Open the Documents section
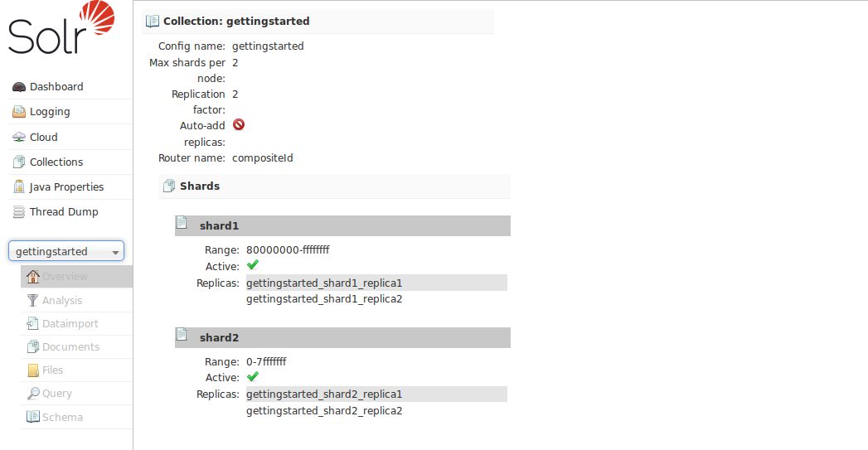This screenshot has height=450, width=868. click(x=70, y=347)
